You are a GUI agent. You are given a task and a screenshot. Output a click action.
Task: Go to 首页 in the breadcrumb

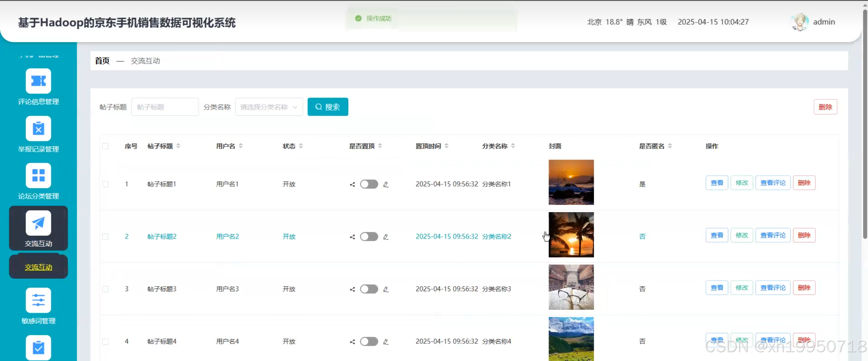[x=102, y=61]
